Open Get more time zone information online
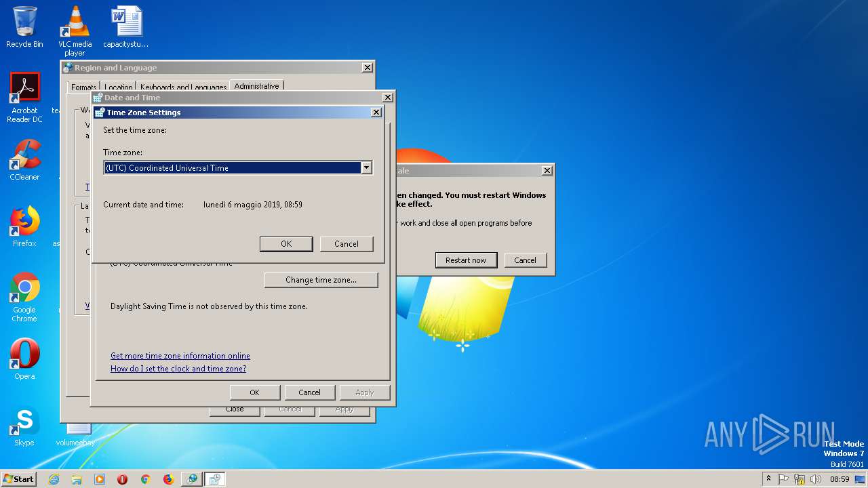The image size is (868, 488). click(x=180, y=356)
